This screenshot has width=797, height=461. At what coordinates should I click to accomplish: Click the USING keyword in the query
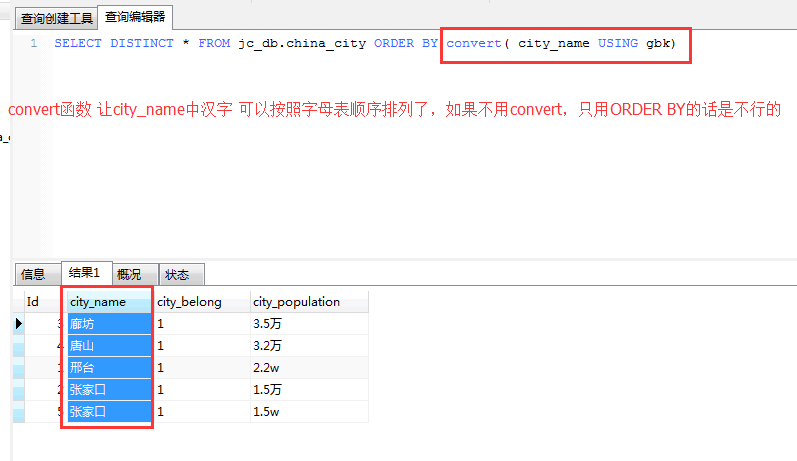click(618, 43)
